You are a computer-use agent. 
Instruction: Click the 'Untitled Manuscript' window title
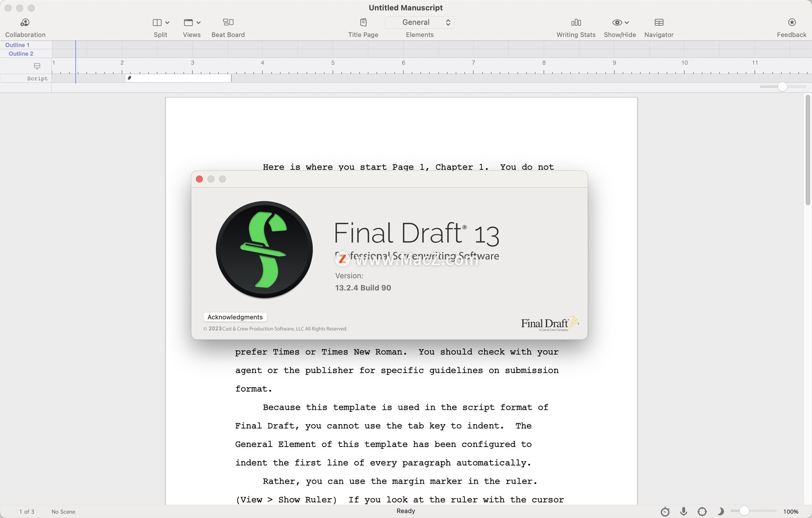coord(406,8)
